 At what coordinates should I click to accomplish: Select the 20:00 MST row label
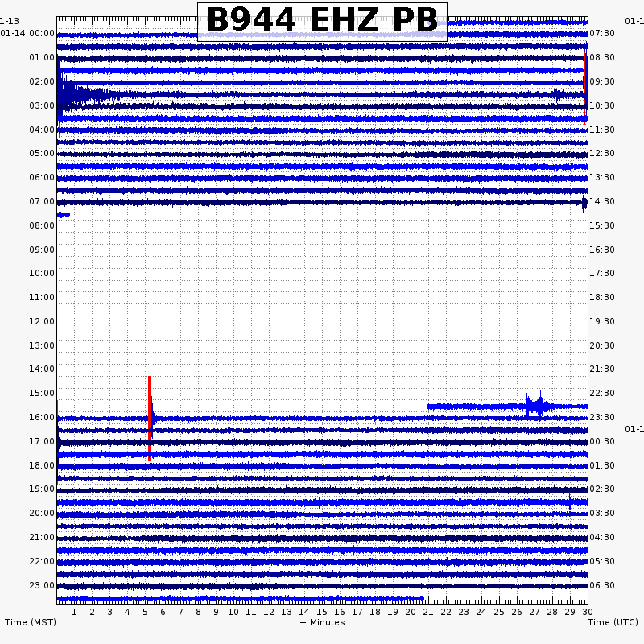point(42,513)
